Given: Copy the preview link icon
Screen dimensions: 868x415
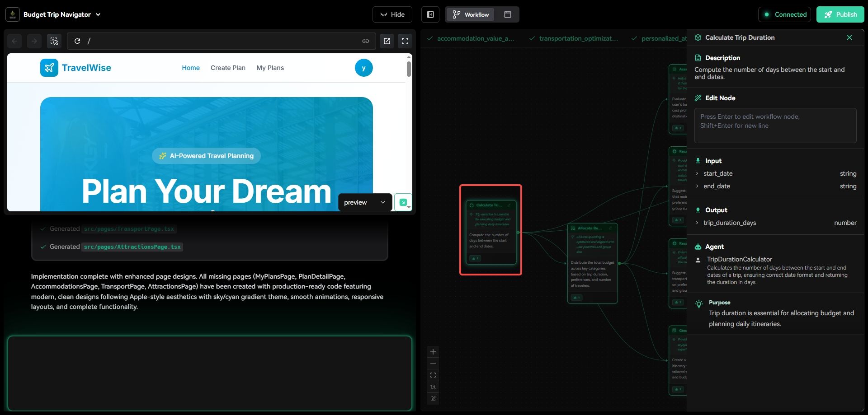Looking at the screenshot, I should pyautogui.click(x=366, y=41).
